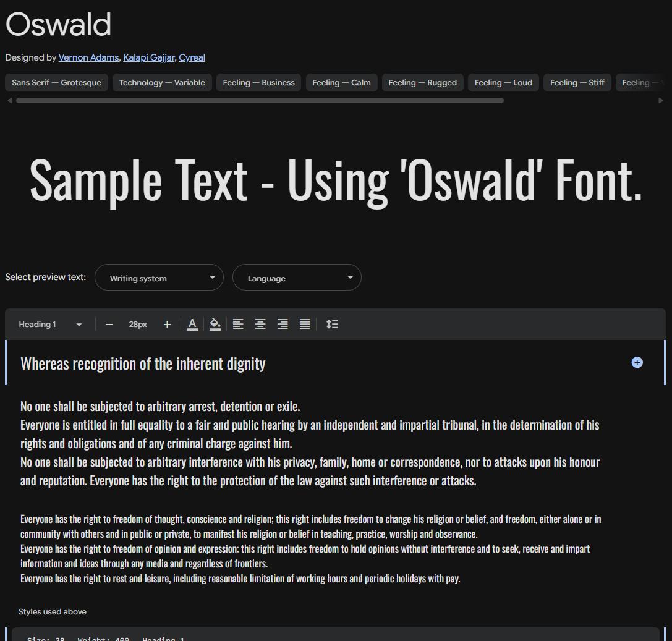Open designer Cyreal link
672x641 pixels.
click(x=192, y=57)
